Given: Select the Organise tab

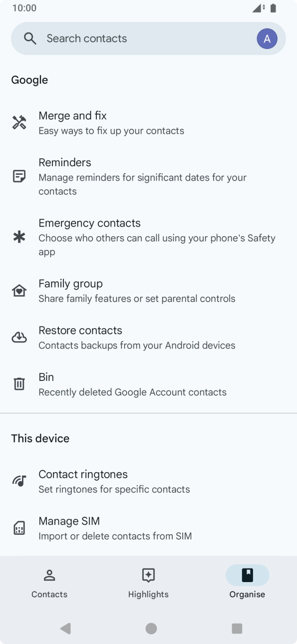Looking at the screenshot, I should click(x=247, y=583).
